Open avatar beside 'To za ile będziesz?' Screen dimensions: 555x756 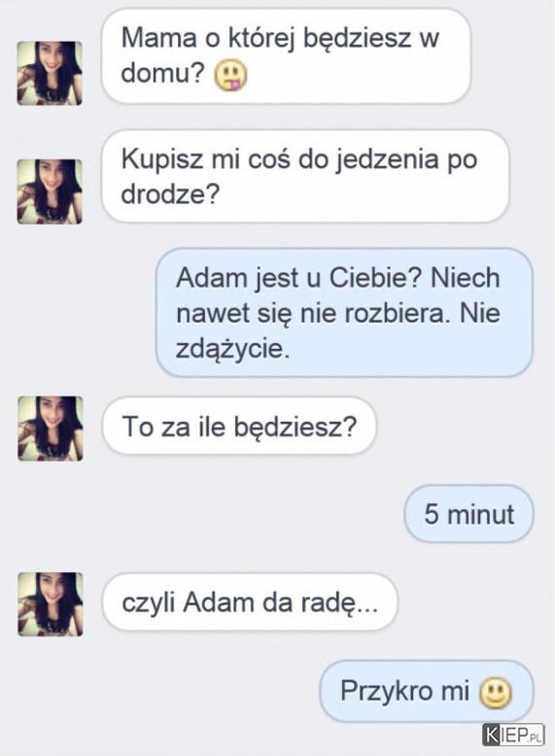(x=51, y=429)
